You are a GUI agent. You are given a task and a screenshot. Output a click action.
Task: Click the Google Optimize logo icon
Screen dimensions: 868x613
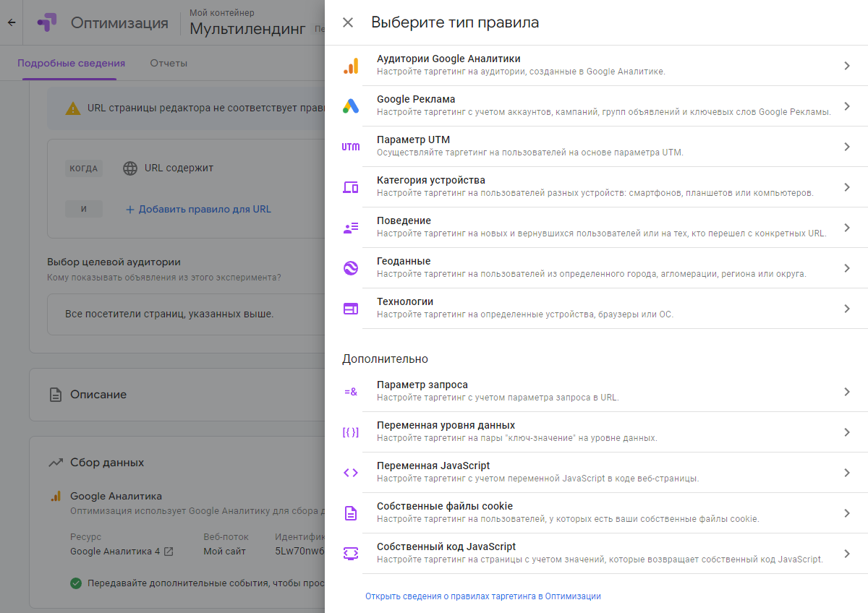tap(46, 22)
